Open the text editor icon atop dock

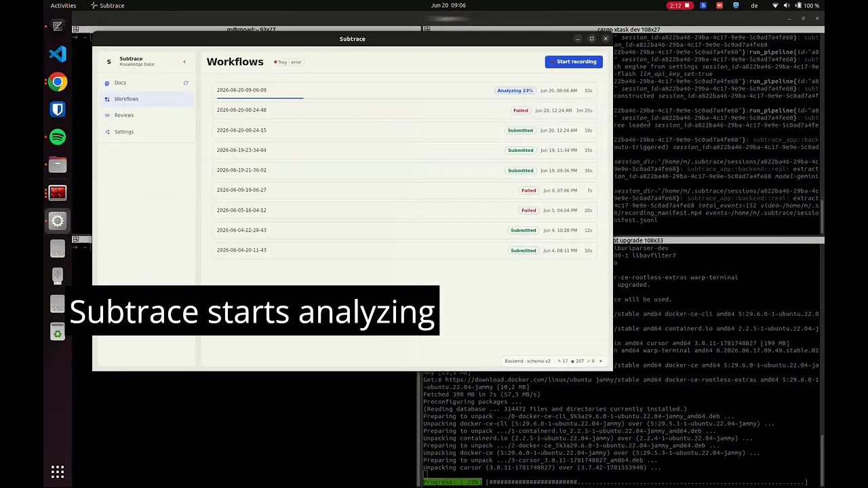click(x=58, y=26)
